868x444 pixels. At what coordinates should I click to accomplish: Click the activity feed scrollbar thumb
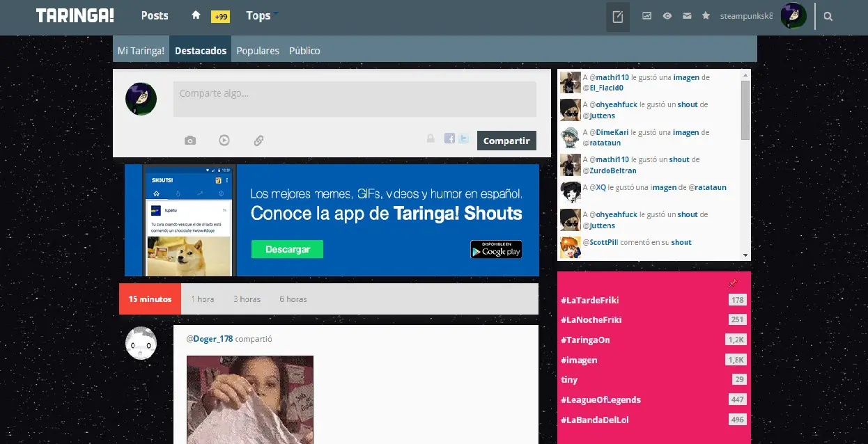(x=745, y=110)
